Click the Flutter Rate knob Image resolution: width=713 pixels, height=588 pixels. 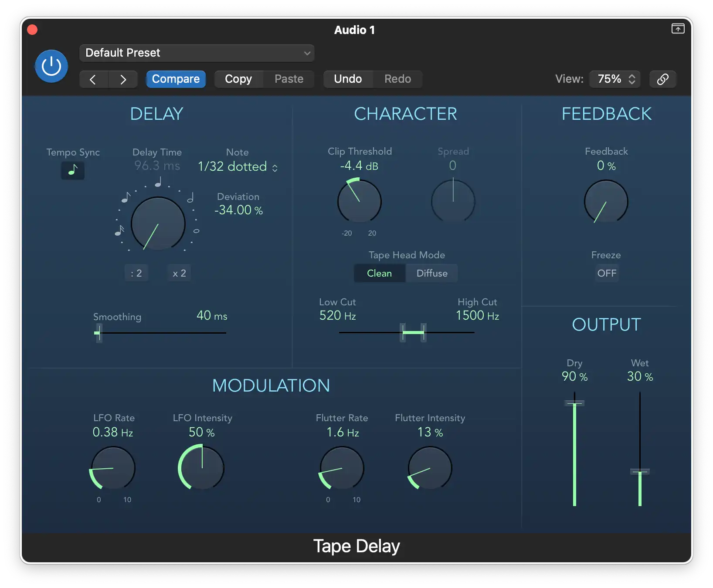342,468
